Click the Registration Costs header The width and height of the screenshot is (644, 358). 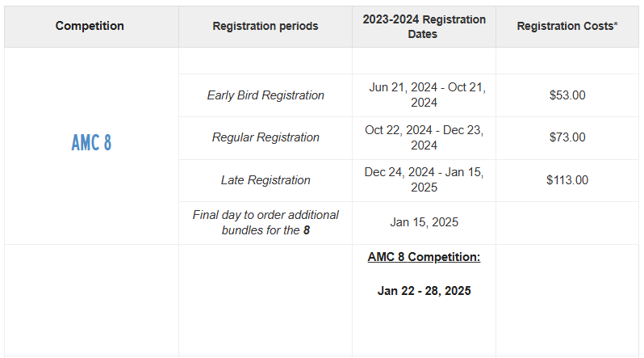click(x=567, y=26)
